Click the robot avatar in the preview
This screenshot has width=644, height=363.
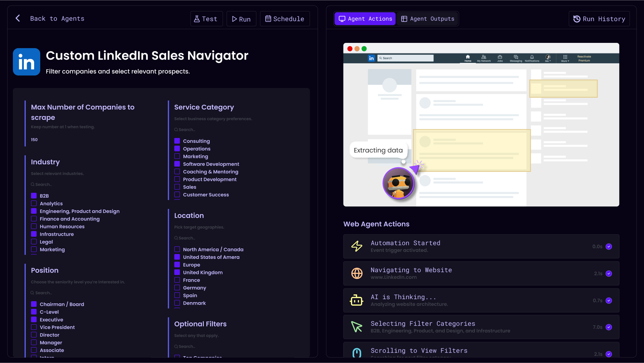(x=399, y=183)
